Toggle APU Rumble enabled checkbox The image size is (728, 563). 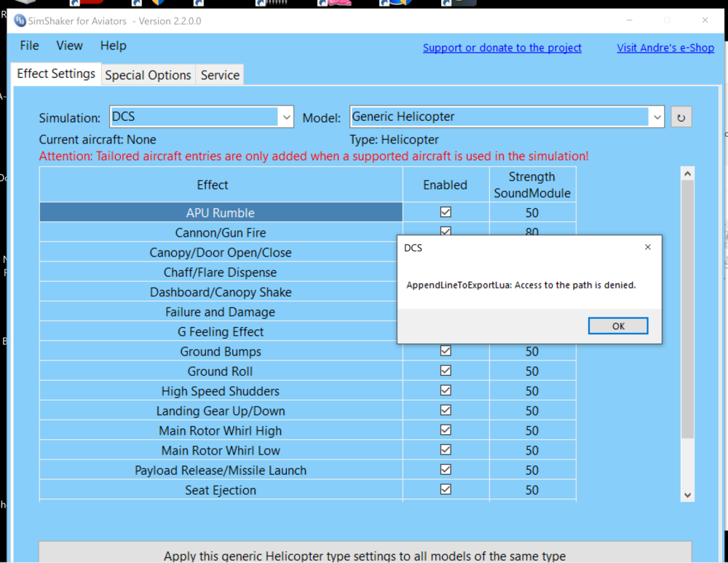(x=446, y=212)
